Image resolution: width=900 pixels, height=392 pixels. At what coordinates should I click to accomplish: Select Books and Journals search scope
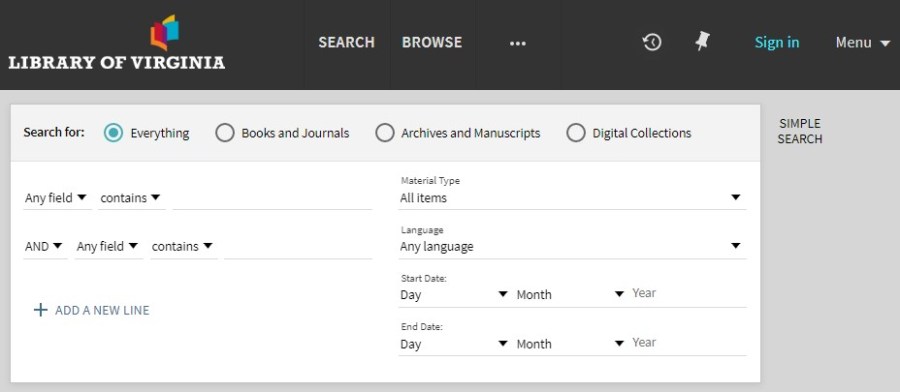224,133
